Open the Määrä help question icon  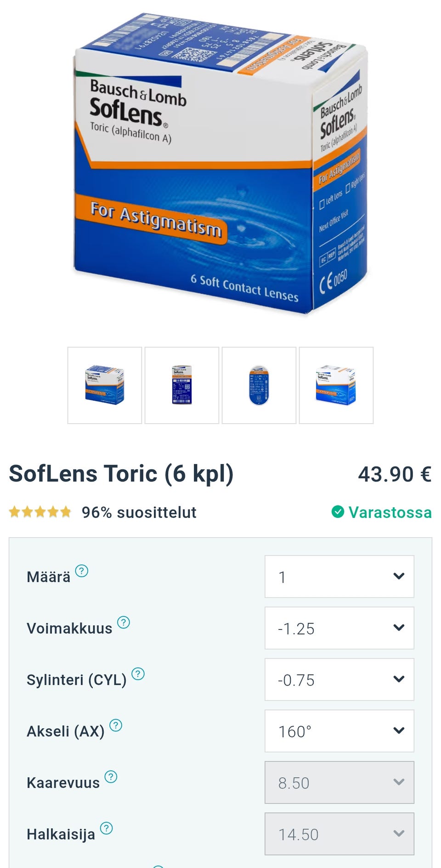click(x=81, y=571)
